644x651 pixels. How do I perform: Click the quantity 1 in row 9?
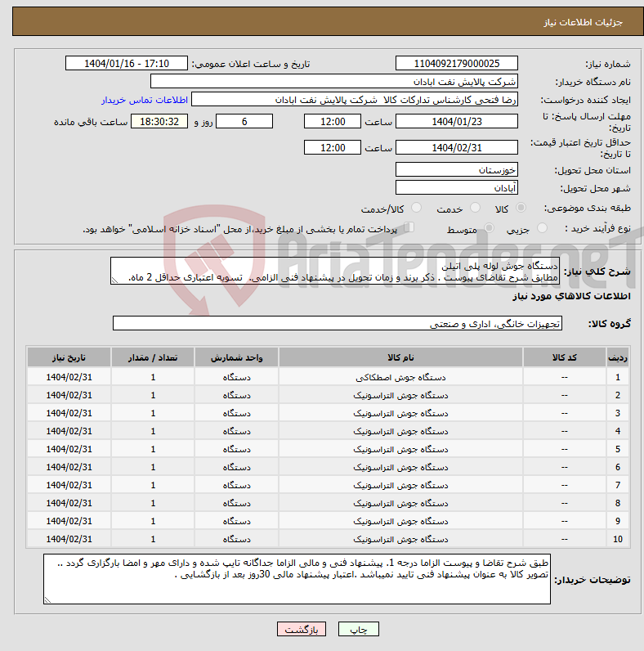[153, 521]
